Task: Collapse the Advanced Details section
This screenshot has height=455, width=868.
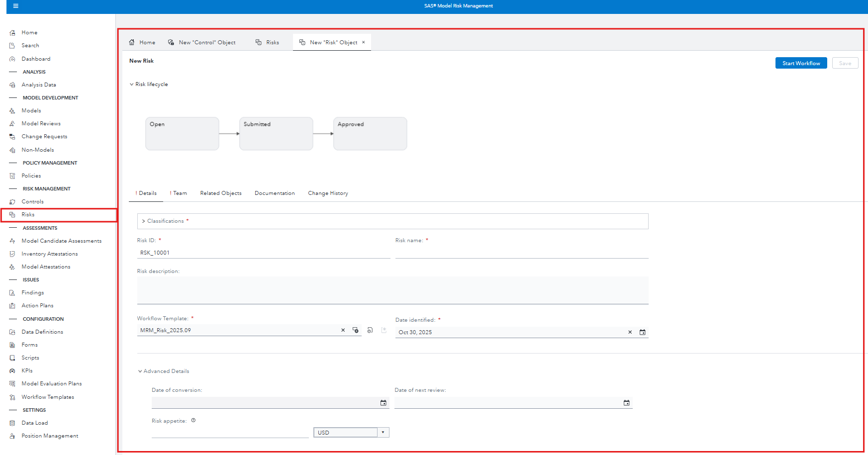Action: [x=140, y=371]
